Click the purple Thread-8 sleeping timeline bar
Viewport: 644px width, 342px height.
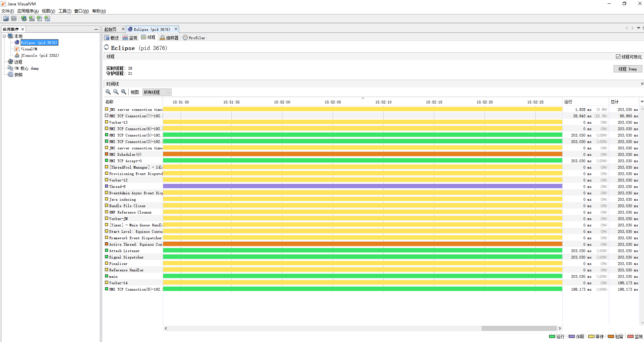tap(362, 186)
